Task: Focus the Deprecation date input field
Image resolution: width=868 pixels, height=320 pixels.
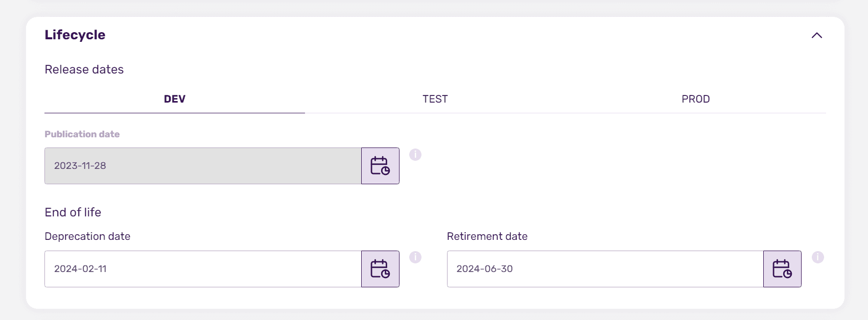Action: [203, 269]
